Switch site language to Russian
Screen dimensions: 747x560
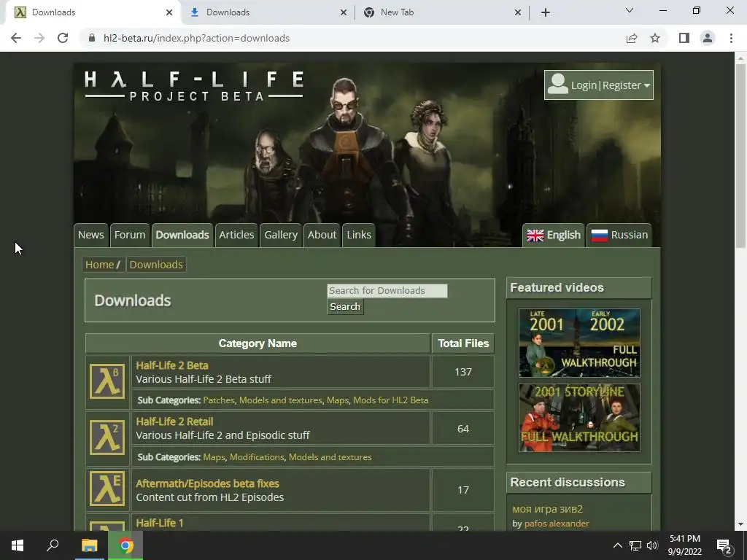(x=619, y=235)
